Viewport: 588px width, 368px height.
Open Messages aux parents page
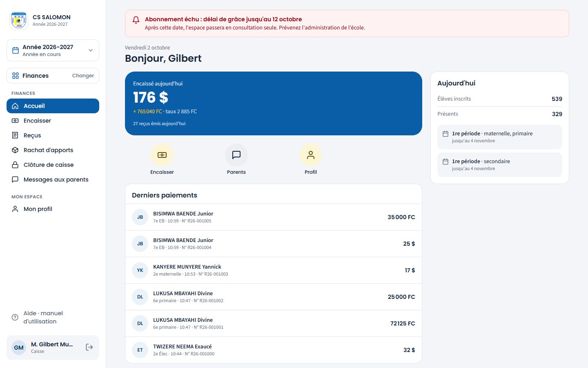pyautogui.click(x=53, y=180)
